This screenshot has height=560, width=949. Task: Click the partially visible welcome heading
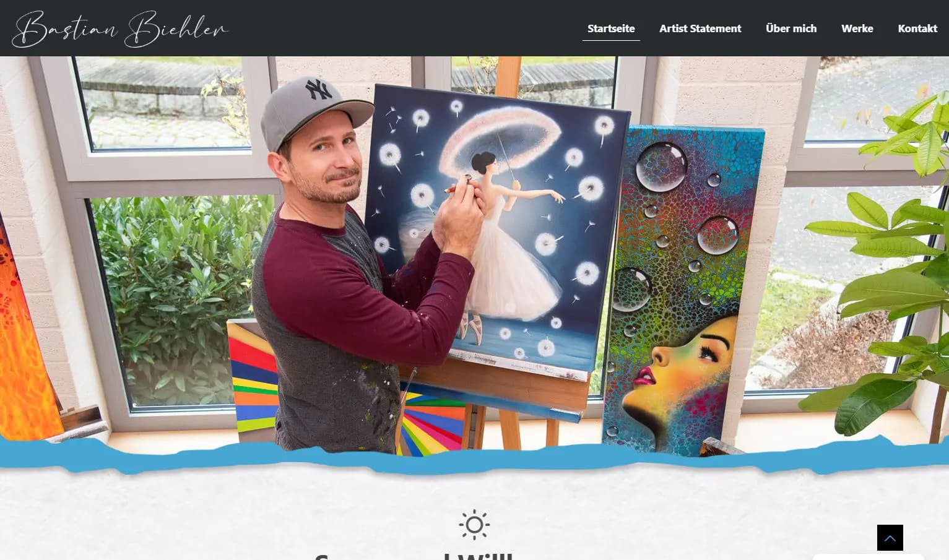point(414,555)
